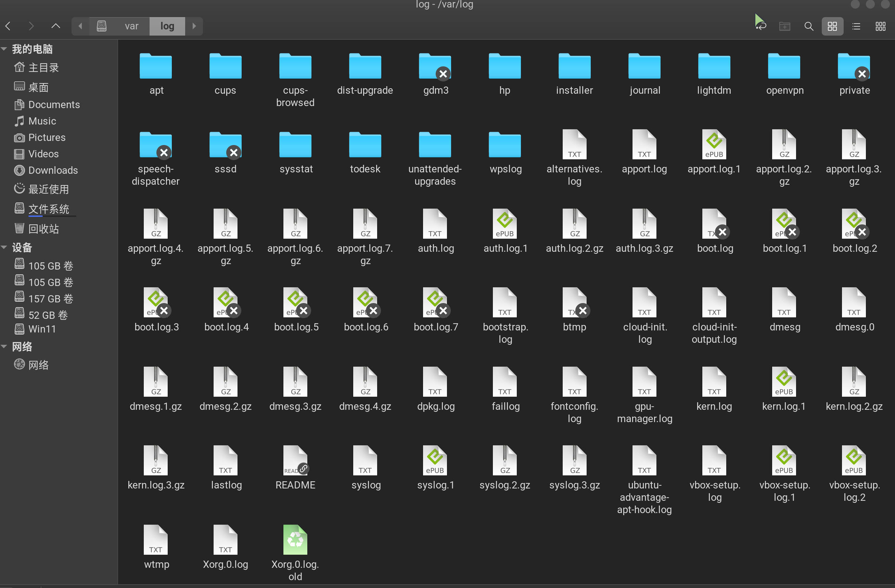
Task: Create new folder toolbar icon
Action: pyautogui.click(x=784, y=26)
